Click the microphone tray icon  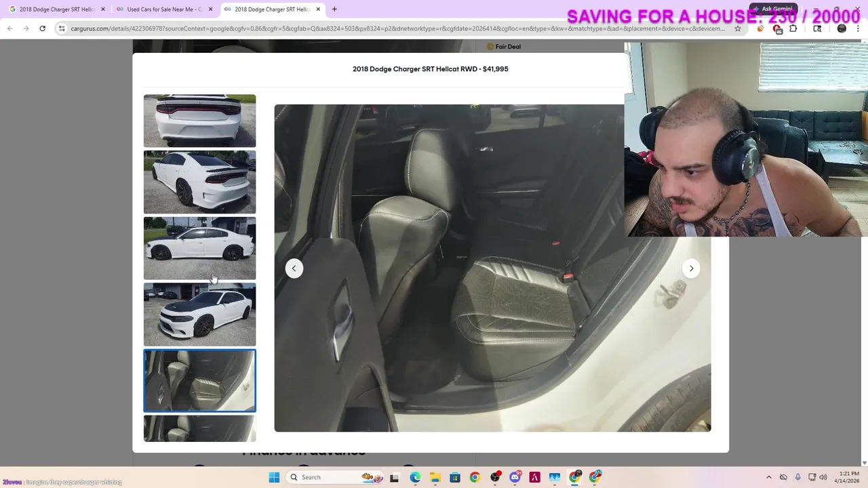(x=797, y=477)
